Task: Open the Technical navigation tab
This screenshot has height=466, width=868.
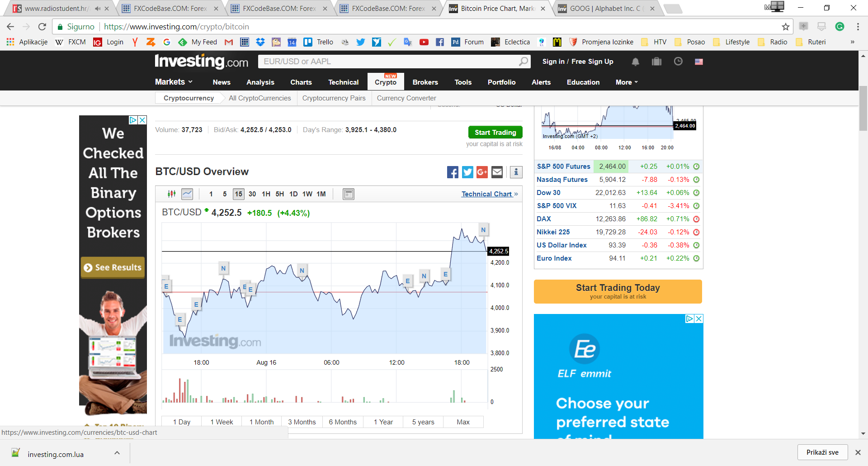Action: point(343,82)
